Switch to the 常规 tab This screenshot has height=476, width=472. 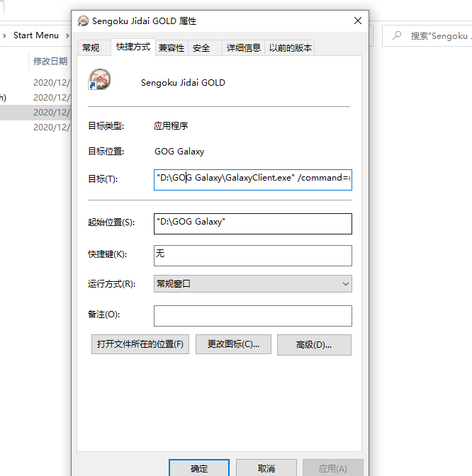(94, 47)
